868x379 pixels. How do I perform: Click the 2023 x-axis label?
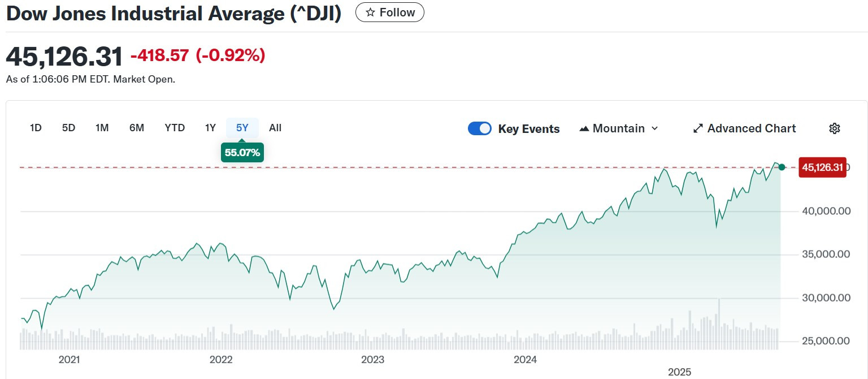373,359
